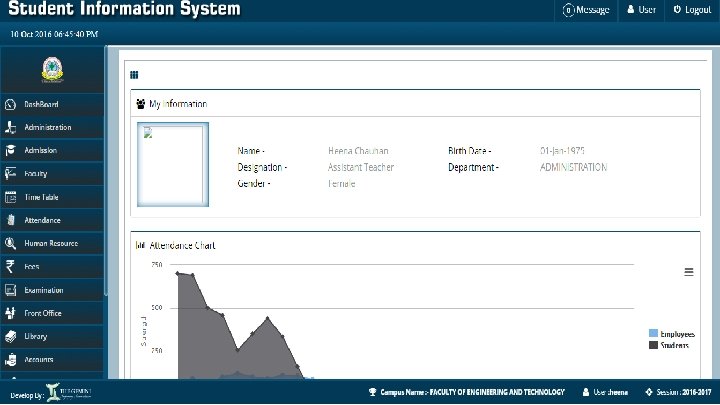Click the user profile icon in header

click(x=630, y=10)
